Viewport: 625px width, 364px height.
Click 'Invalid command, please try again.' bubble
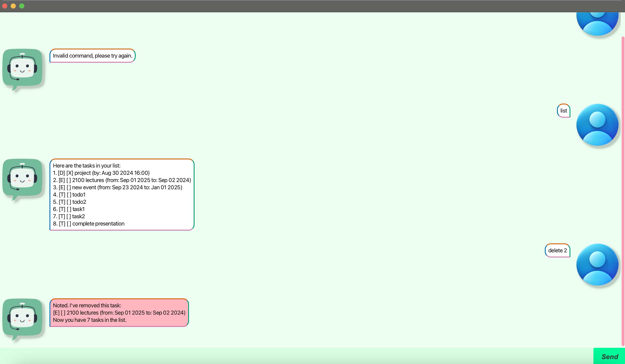coord(93,55)
